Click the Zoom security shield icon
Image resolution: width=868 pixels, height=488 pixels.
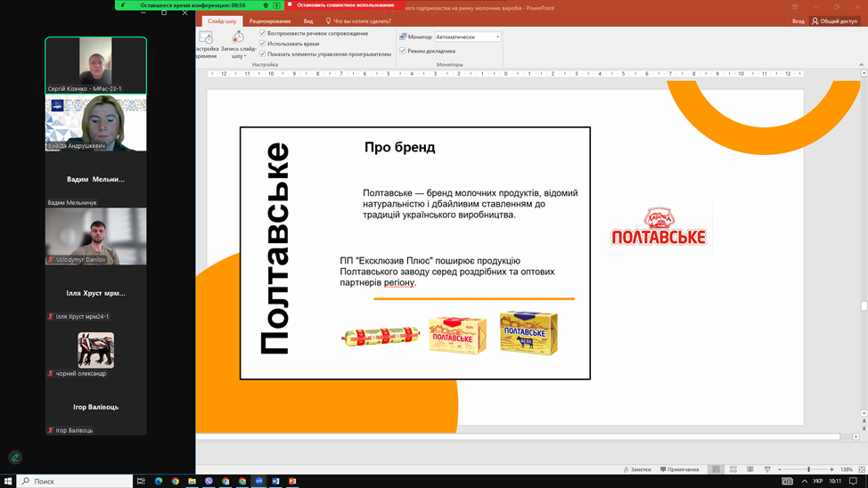[266, 5]
